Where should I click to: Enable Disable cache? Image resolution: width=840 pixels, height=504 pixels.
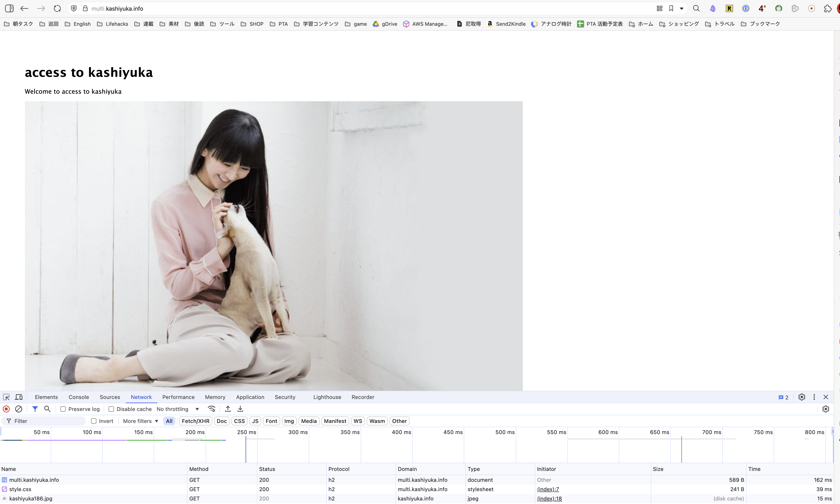click(111, 409)
